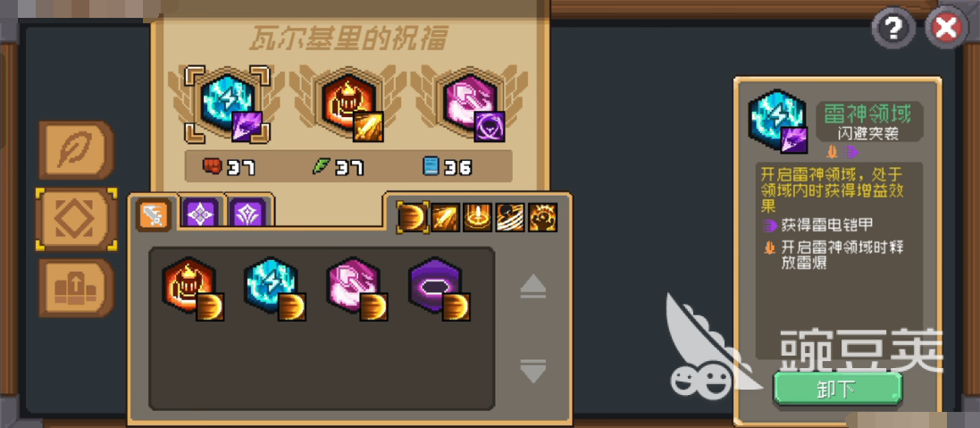Viewport: 980px width, 428px height.
Task: Select the equipped blue lightning domain skill
Action: (x=228, y=105)
